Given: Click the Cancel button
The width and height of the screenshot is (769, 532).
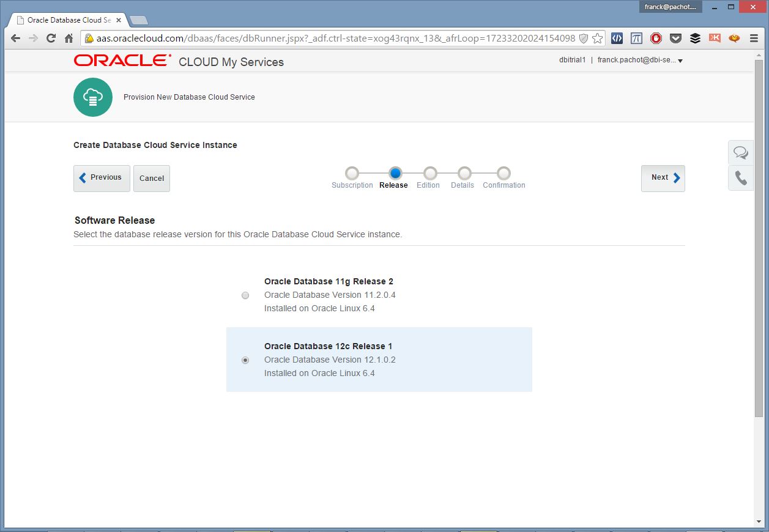Looking at the screenshot, I should coord(152,179).
